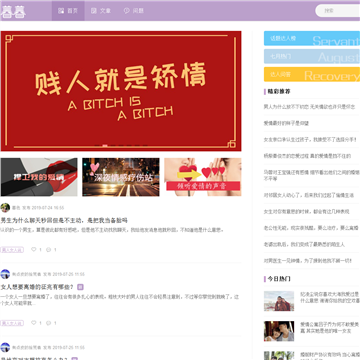Open post titled 女人想要离婚的征兆有哪些
The image size is (360, 360).
pos(37,287)
